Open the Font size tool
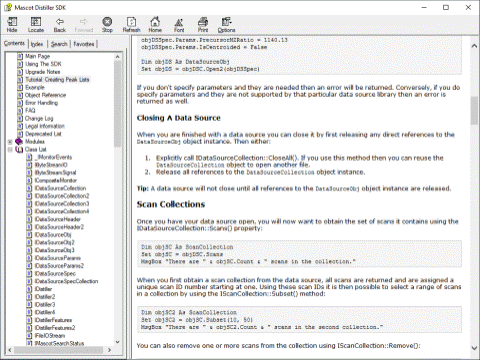This screenshot has width=480, height=360. click(179, 25)
